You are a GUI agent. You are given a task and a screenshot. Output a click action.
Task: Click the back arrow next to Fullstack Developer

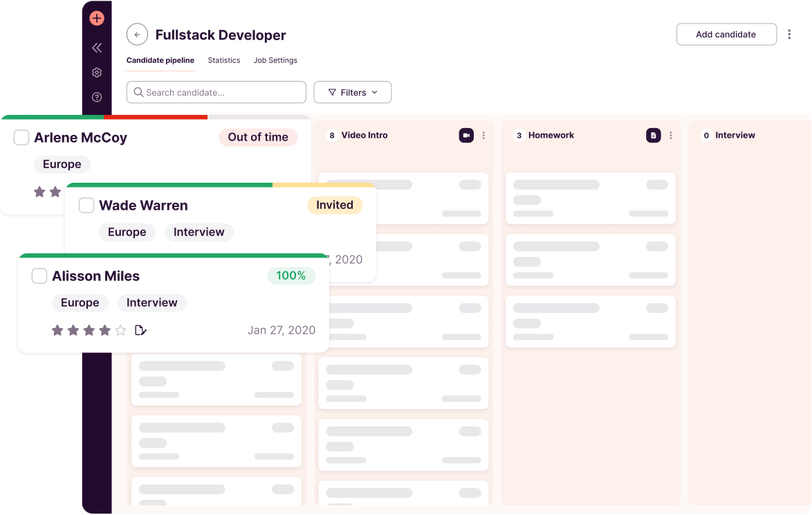coord(137,34)
